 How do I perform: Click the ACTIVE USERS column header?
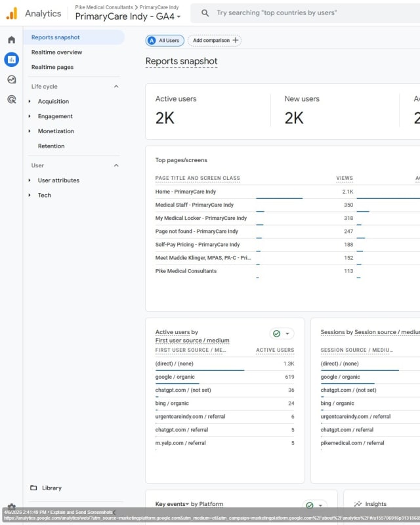tap(275, 350)
